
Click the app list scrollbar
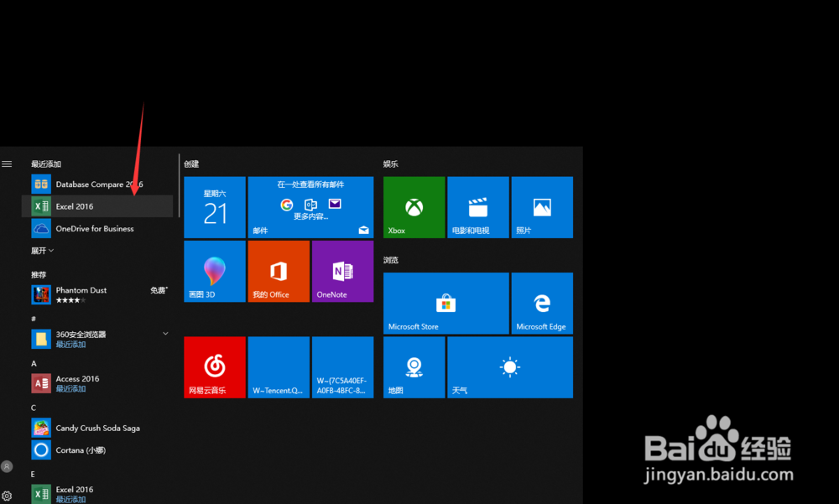[179, 185]
